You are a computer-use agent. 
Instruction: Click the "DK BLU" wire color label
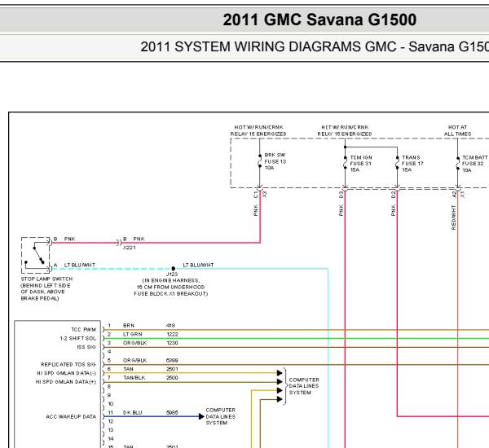pyautogui.click(x=133, y=413)
